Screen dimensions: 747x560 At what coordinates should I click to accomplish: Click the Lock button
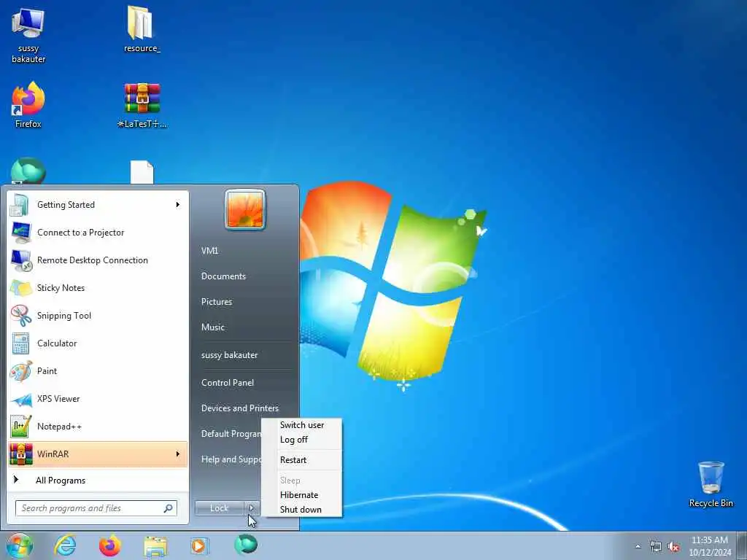[220, 508]
